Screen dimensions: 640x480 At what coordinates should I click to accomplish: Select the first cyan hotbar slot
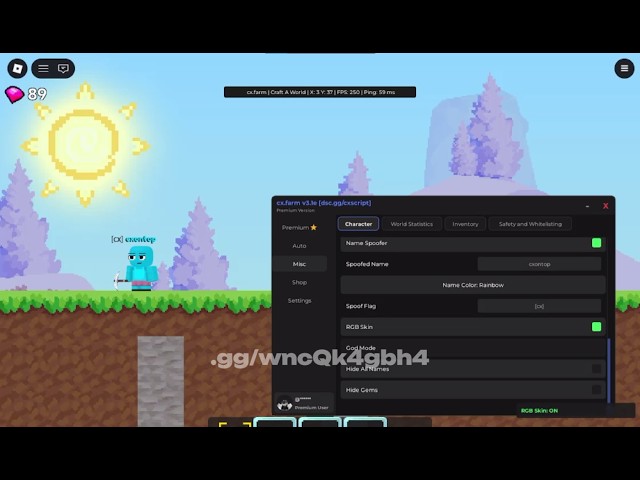pos(275,422)
